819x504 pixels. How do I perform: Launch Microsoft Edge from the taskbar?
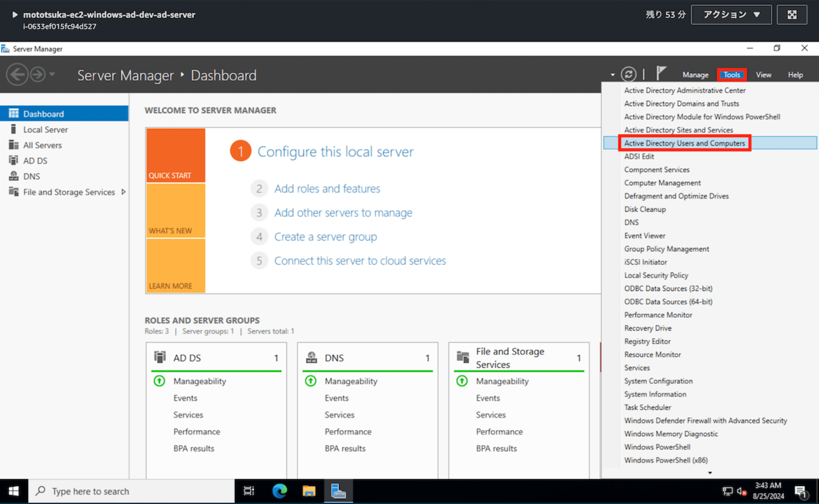[280, 491]
